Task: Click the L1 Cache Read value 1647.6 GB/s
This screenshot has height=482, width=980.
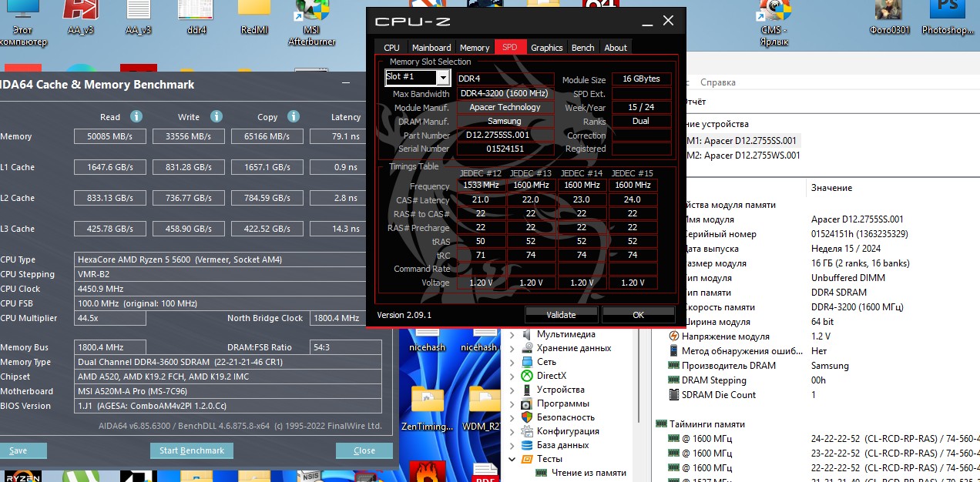Action: tap(109, 167)
